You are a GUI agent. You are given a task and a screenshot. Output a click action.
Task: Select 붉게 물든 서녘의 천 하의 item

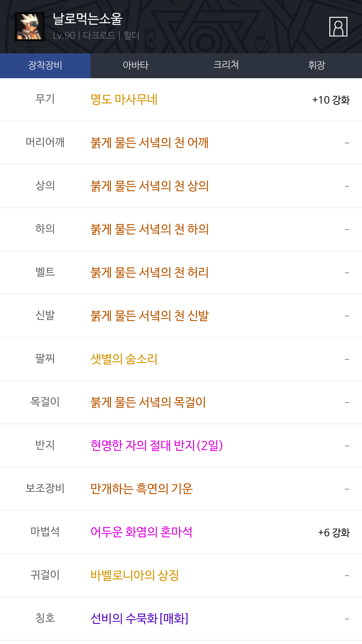pos(150,229)
